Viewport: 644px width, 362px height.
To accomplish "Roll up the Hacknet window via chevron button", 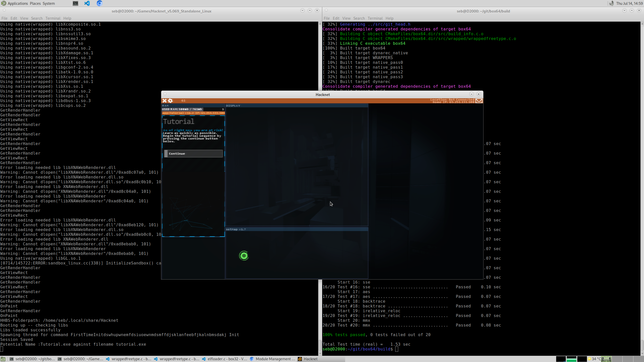I will [x=471, y=94].
